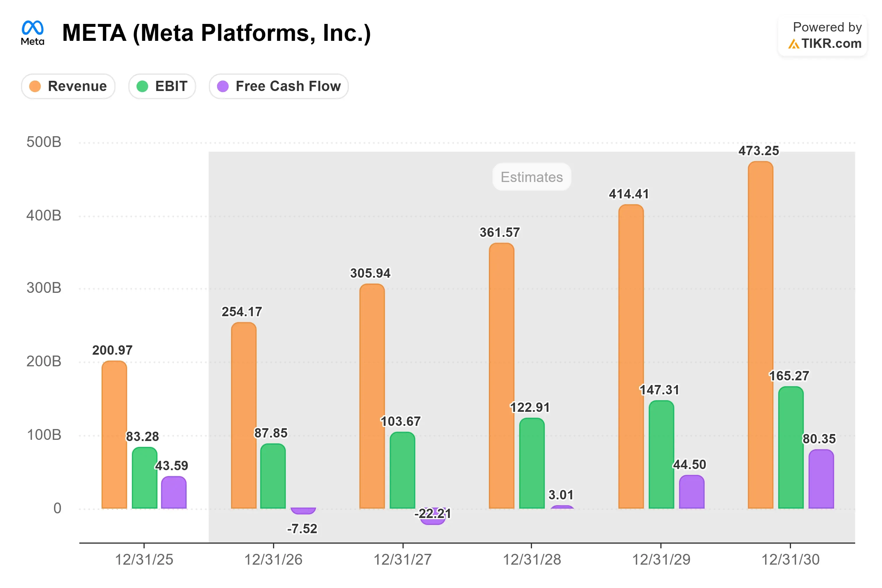Viewport: 882px width, 588px height.
Task: Click the 83.28 green EBIT bar
Action: [145, 478]
